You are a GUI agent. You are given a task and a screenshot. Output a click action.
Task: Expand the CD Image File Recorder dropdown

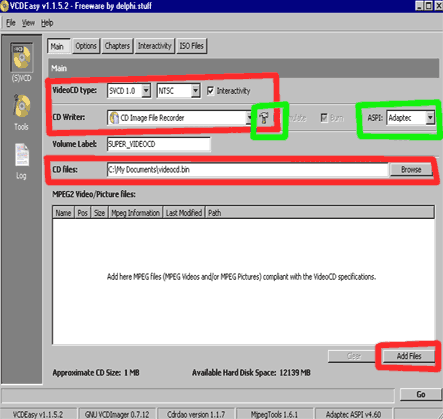pos(249,118)
